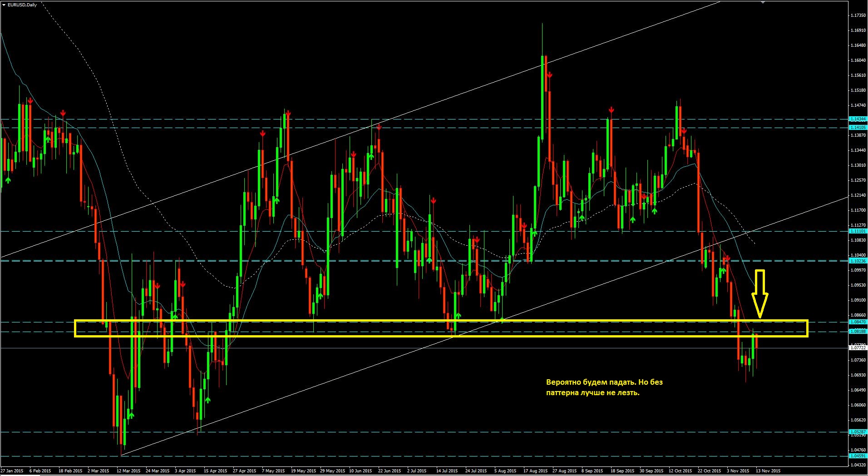Click the 1.12570 price scale value
868x476 pixels.
(x=858, y=180)
